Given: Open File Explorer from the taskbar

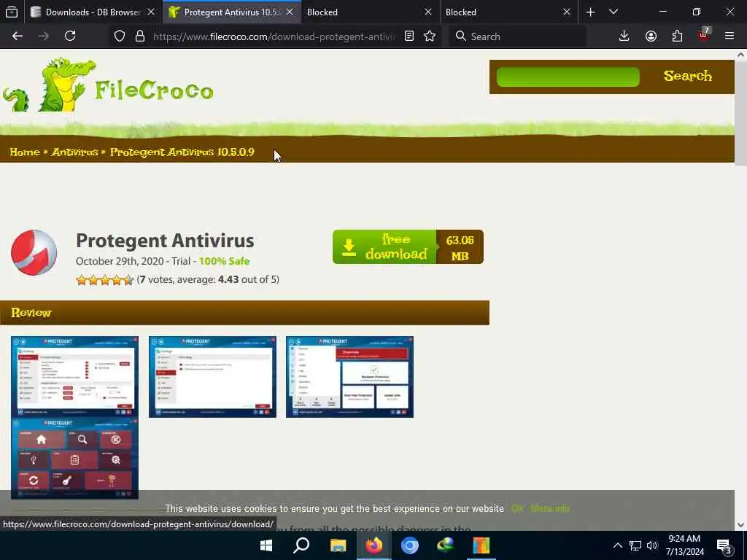Looking at the screenshot, I should click(338, 545).
